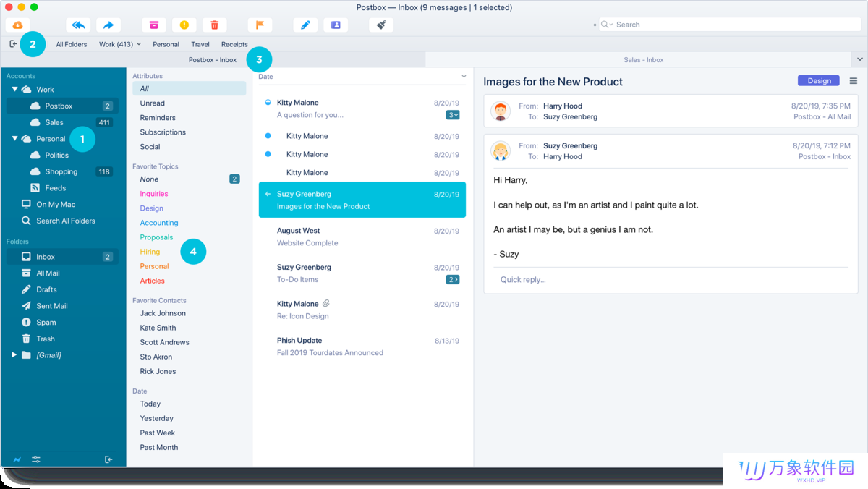Image resolution: width=868 pixels, height=489 pixels.
Task: Click the paperclip attachment icon on Re: Icon Design
Action: click(326, 304)
